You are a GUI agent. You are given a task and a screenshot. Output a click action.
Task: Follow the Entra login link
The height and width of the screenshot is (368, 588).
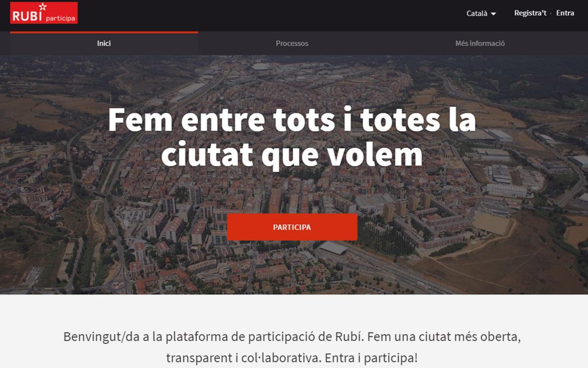[x=565, y=13]
